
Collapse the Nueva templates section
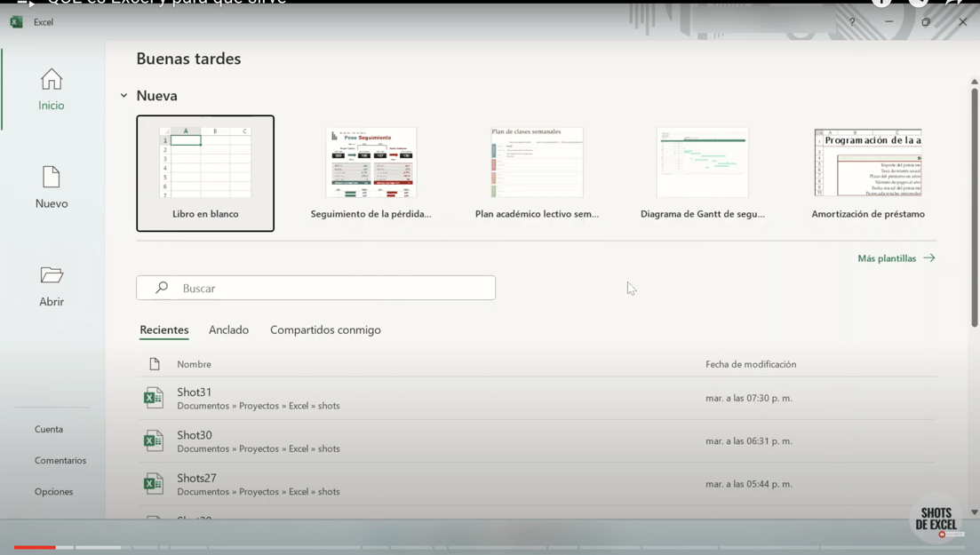pyautogui.click(x=122, y=94)
